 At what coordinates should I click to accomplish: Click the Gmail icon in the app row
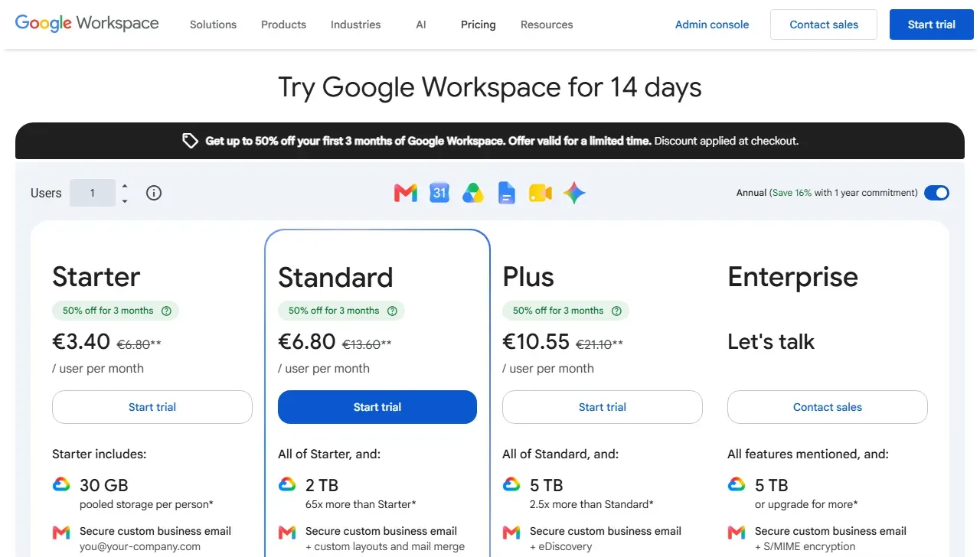click(x=406, y=193)
